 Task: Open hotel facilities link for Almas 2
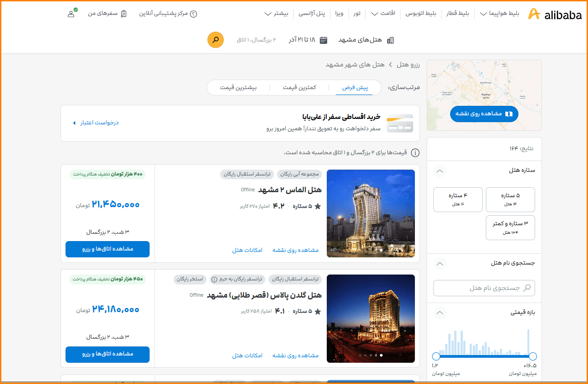click(x=247, y=250)
